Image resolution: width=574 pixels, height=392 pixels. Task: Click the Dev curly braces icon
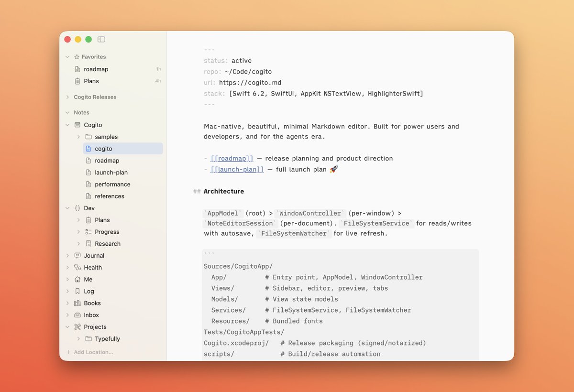click(x=77, y=208)
